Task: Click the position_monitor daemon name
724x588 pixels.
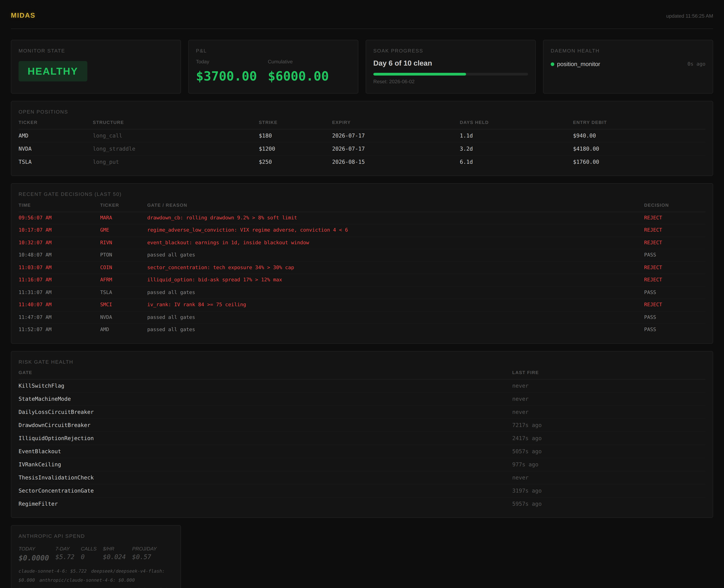Action: [578, 64]
